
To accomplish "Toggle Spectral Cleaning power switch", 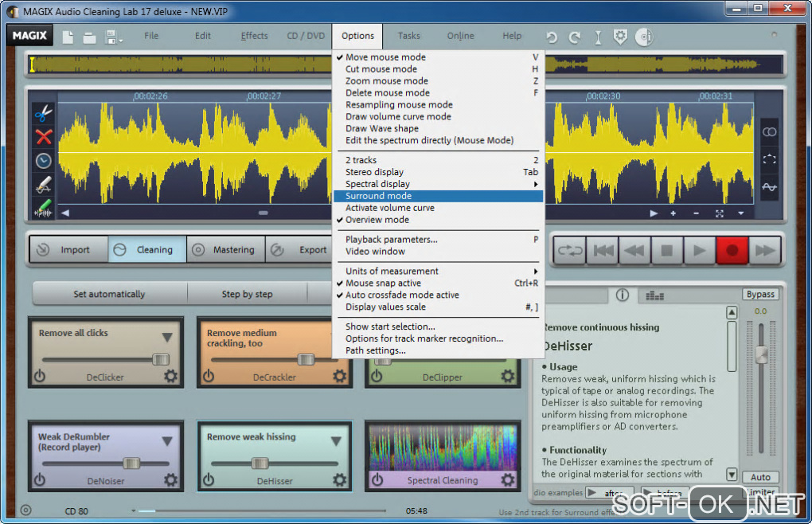I will tap(377, 480).
